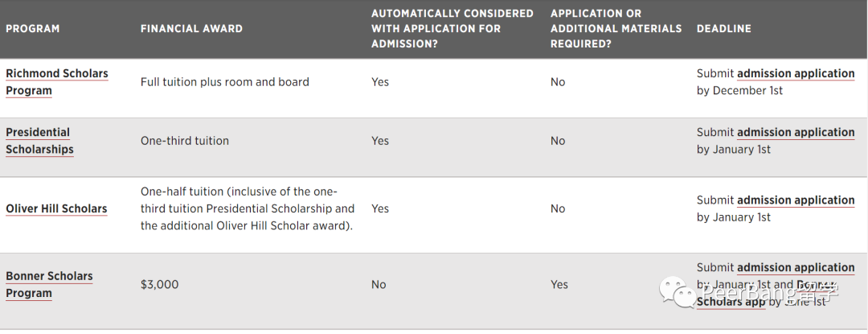This screenshot has height=334, width=868.
Task: Select the One-third tuition cell
Action: coord(184,141)
